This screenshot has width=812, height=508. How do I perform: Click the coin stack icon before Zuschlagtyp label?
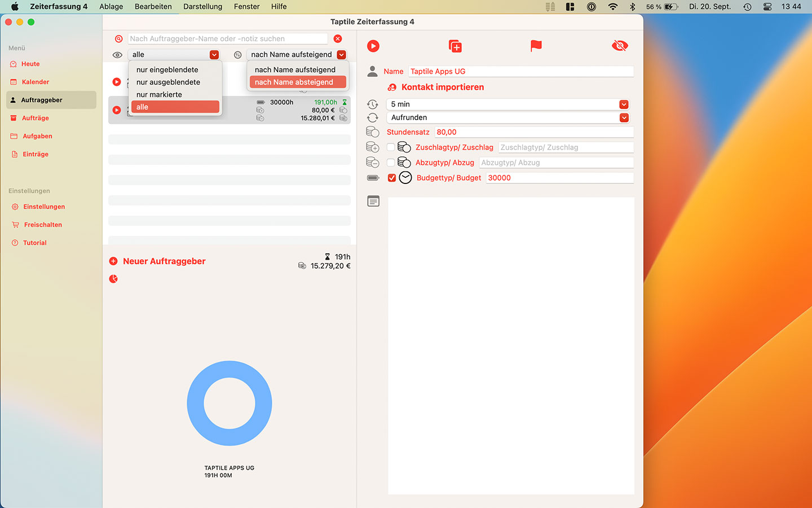click(404, 147)
